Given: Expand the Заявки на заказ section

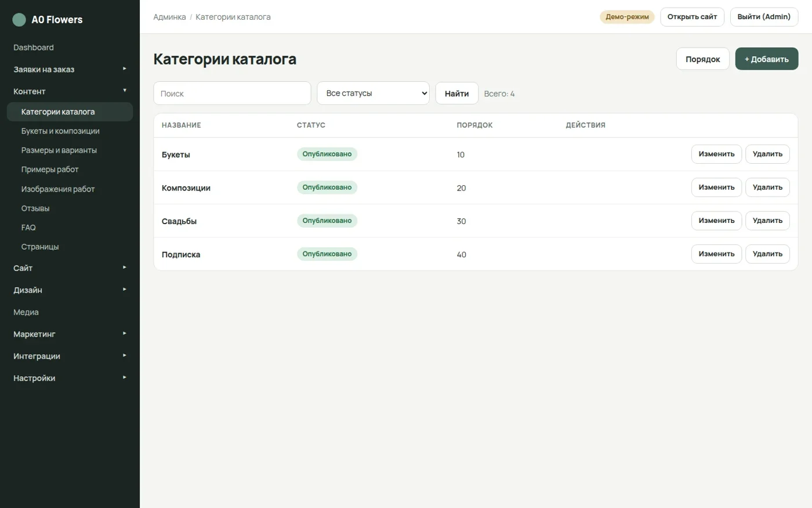Looking at the screenshot, I should click(70, 70).
